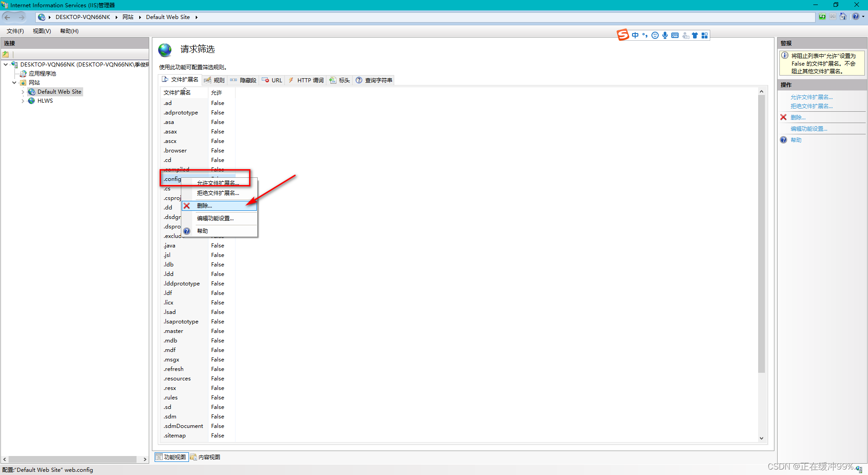Screen dimensions: 868x475
Task: Switch to the 隐藏段 tab
Action: point(243,80)
